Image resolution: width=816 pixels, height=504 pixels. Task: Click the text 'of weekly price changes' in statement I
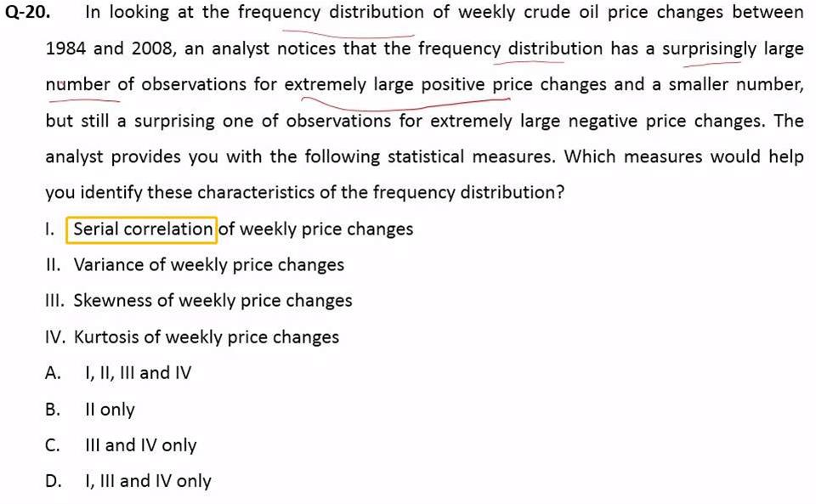pyautogui.click(x=316, y=229)
